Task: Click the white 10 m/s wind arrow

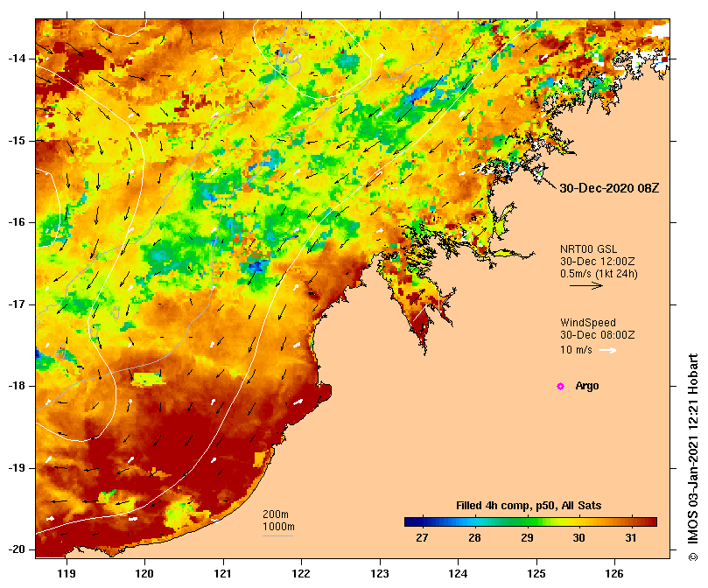Action: 607,350
